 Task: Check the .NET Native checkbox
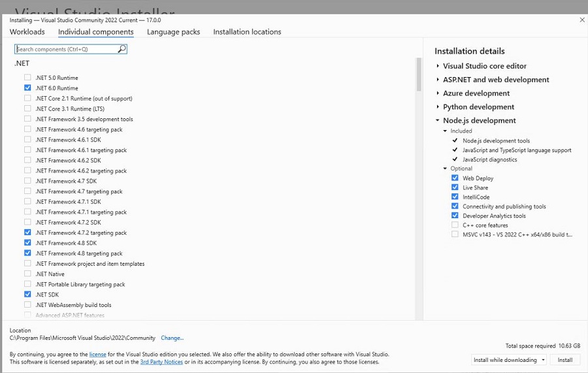27,274
